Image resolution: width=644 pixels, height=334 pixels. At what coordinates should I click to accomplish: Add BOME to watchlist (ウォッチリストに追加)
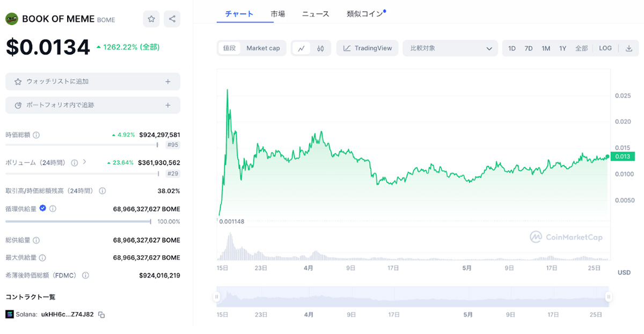[x=93, y=81]
